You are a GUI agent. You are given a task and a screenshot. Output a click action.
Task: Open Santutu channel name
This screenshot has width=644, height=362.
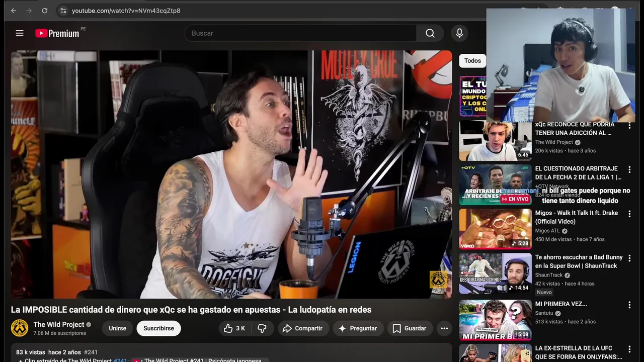(x=544, y=313)
